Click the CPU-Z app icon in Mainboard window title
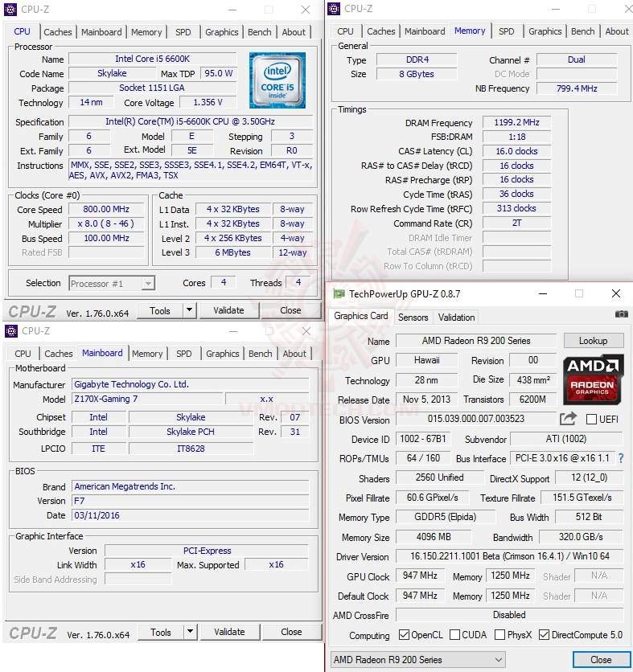The height and width of the screenshot is (672, 633). click(10, 331)
